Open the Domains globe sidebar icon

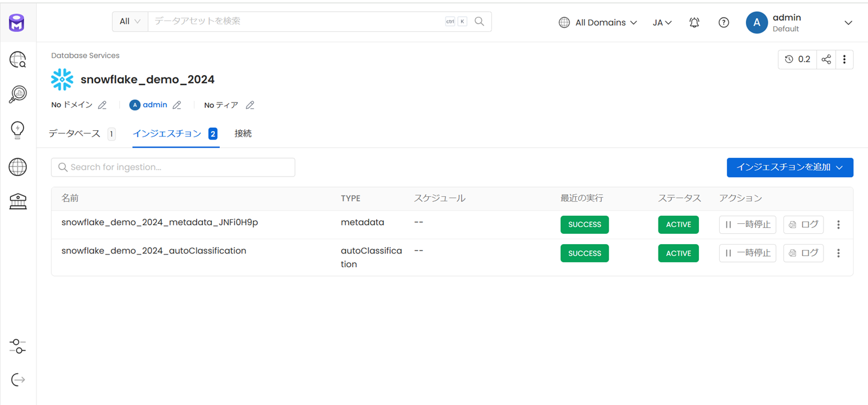18,167
